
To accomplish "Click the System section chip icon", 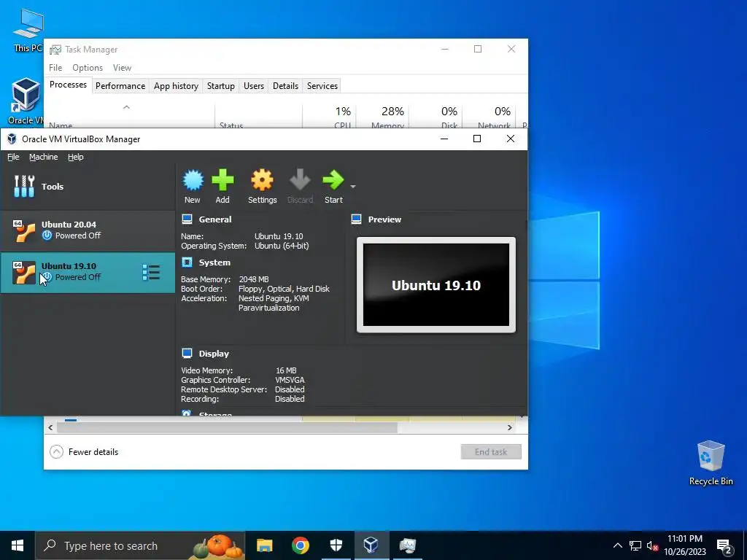I will point(187,262).
